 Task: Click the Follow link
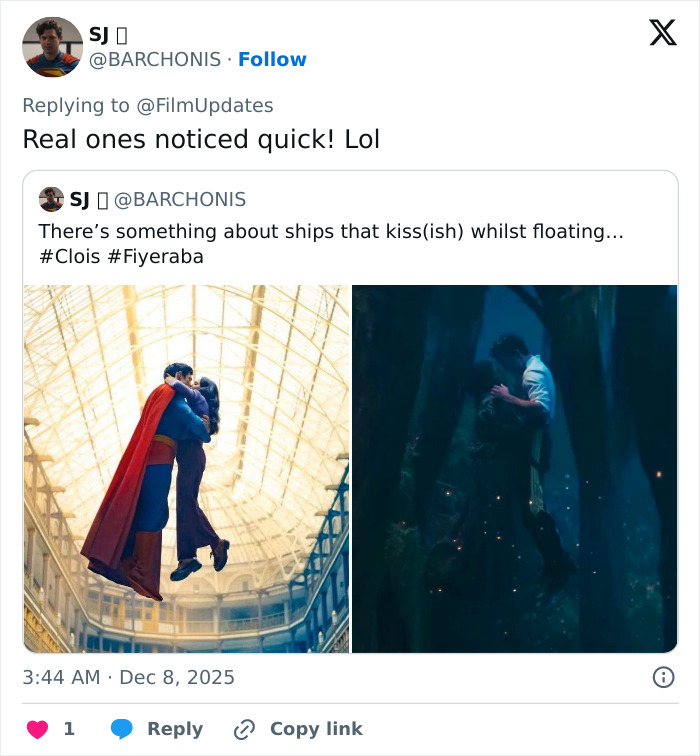point(272,59)
